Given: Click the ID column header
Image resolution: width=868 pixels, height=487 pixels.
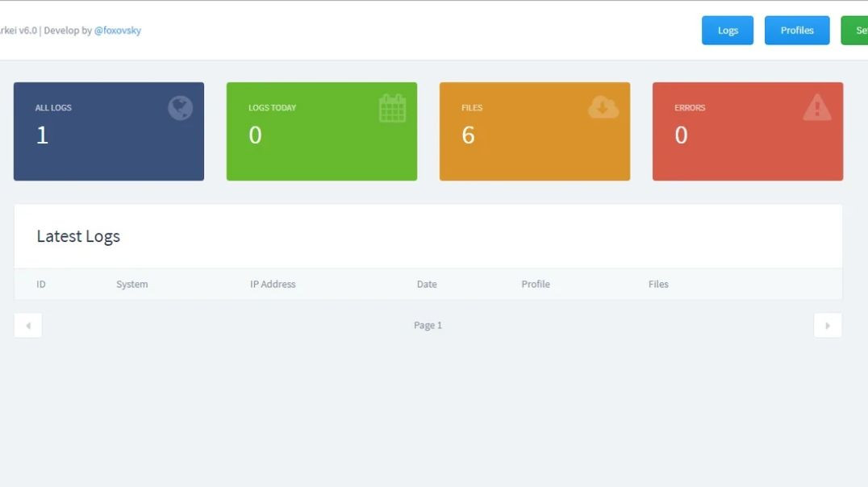Looking at the screenshot, I should [41, 284].
